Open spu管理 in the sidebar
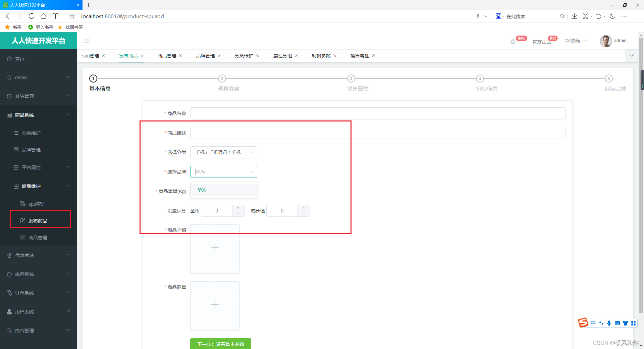 (39, 204)
